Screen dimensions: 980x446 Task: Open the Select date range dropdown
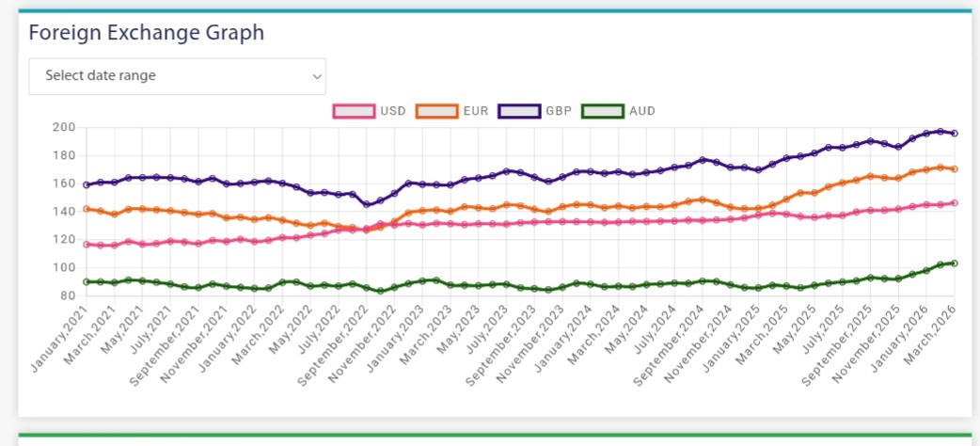coord(177,76)
